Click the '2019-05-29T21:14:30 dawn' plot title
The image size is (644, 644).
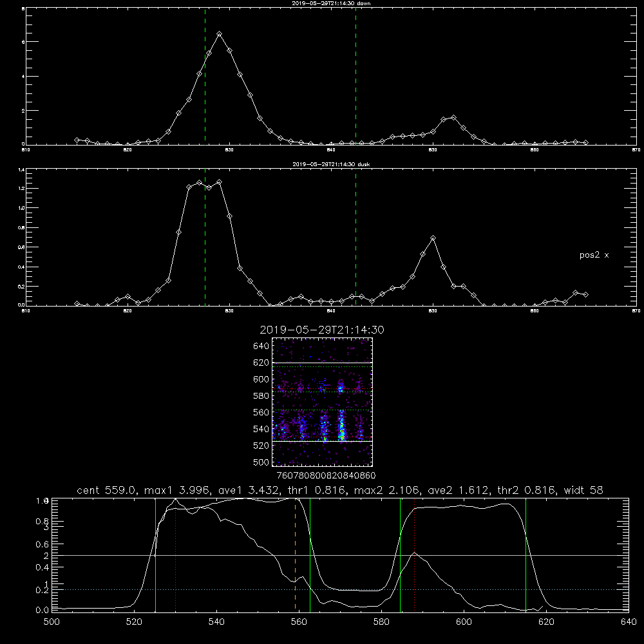coord(331,3)
